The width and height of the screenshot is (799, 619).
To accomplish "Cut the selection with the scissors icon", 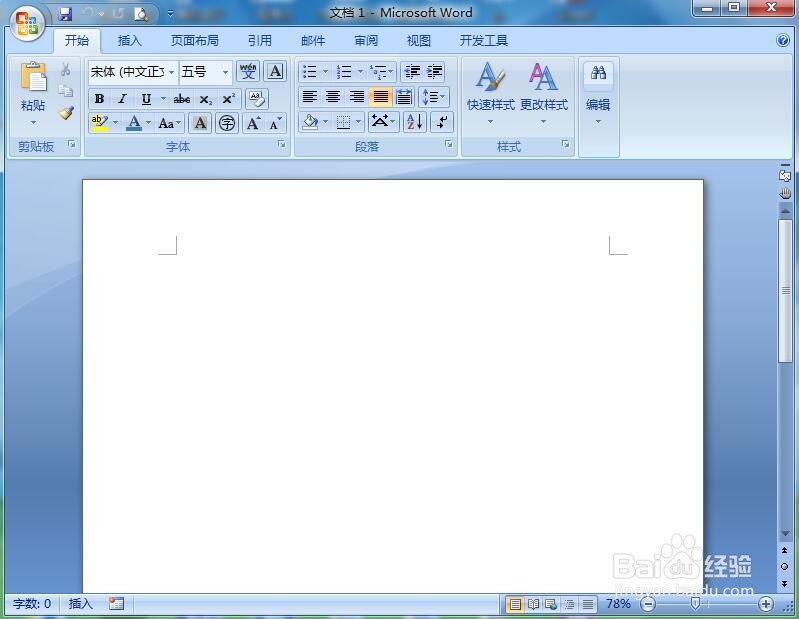I will tap(66, 69).
